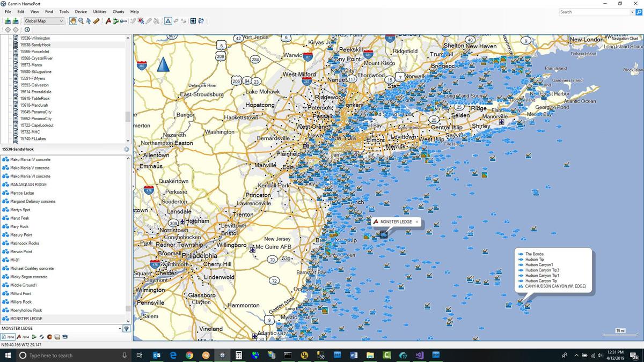
Task: Open the MONSTER LEDGE filter dropdown arrow
Action: click(x=120, y=329)
